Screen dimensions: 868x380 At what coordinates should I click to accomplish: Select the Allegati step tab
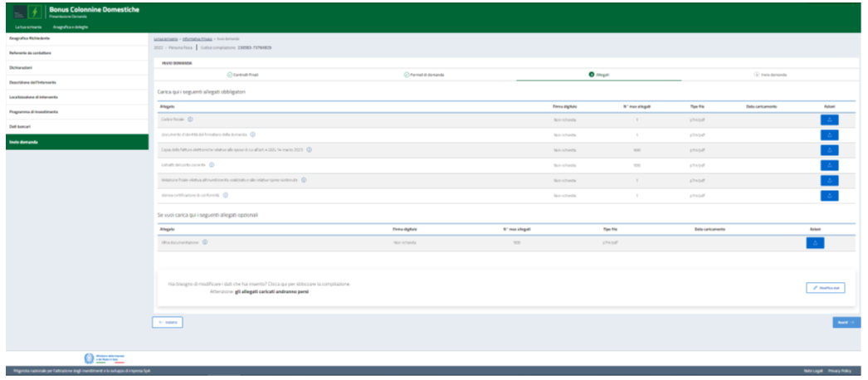(x=598, y=75)
